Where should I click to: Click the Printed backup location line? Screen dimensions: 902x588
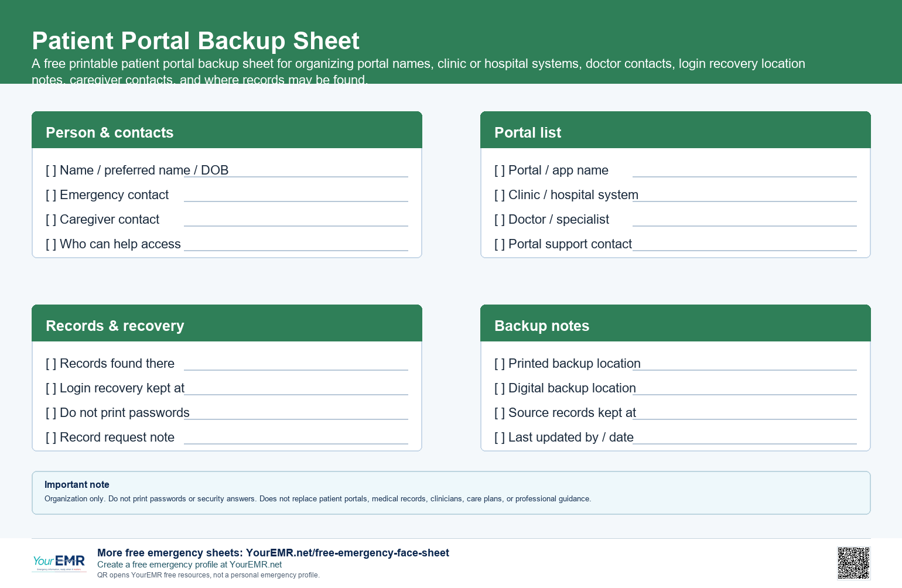click(744, 370)
